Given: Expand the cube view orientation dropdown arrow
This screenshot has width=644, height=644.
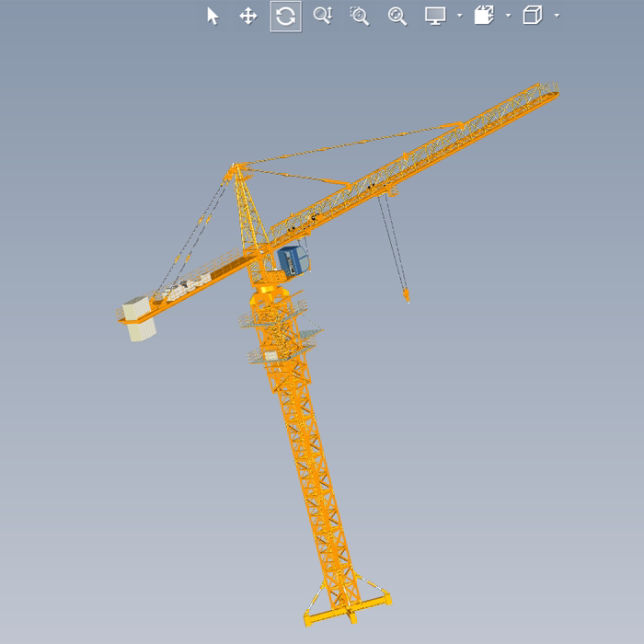Looking at the screenshot, I should (x=557, y=16).
